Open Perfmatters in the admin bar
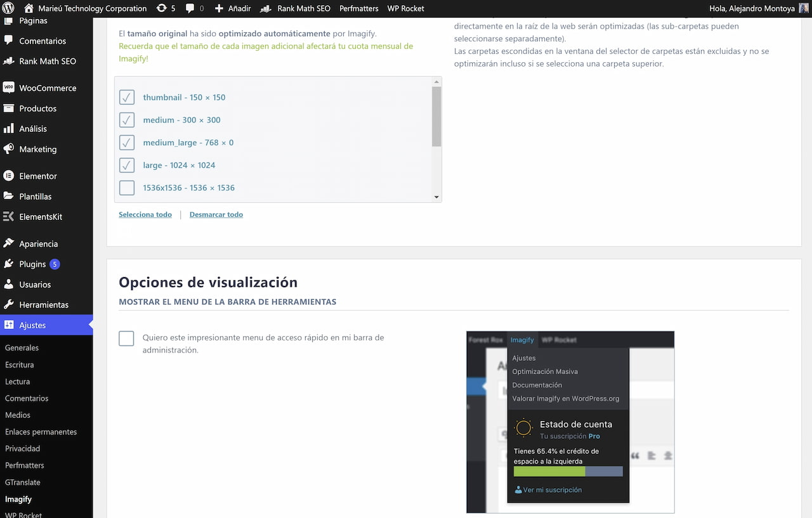The height and width of the screenshot is (518, 812). point(359,8)
